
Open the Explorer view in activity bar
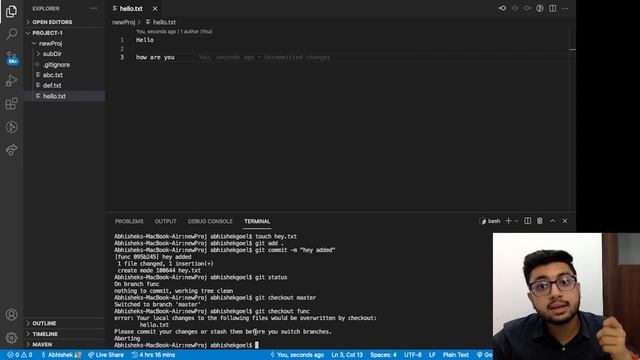coord(11,11)
